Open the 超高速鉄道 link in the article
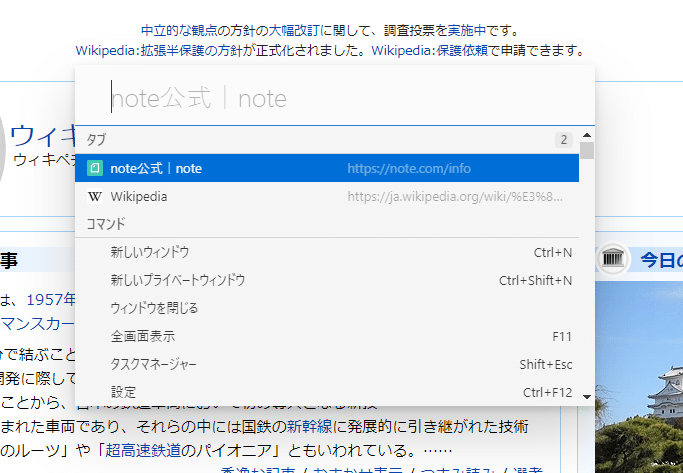The image size is (683, 473). pos(143,450)
